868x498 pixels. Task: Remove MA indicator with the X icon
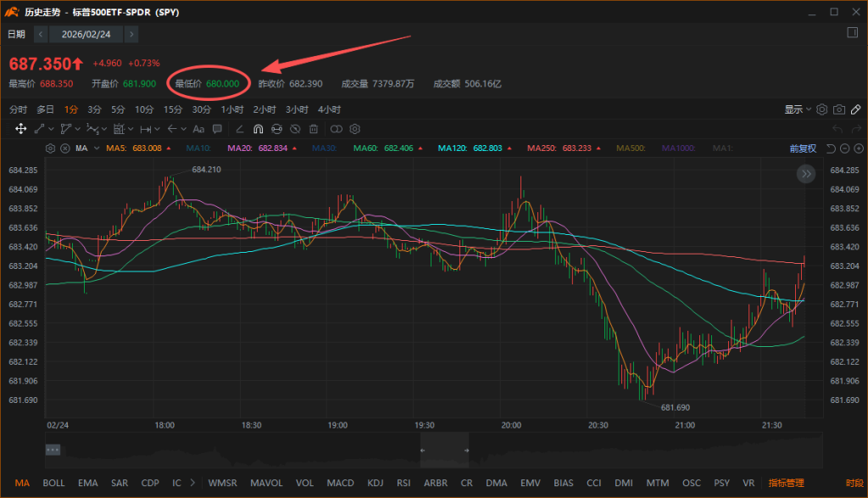pyautogui.click(x=64, y=148)
